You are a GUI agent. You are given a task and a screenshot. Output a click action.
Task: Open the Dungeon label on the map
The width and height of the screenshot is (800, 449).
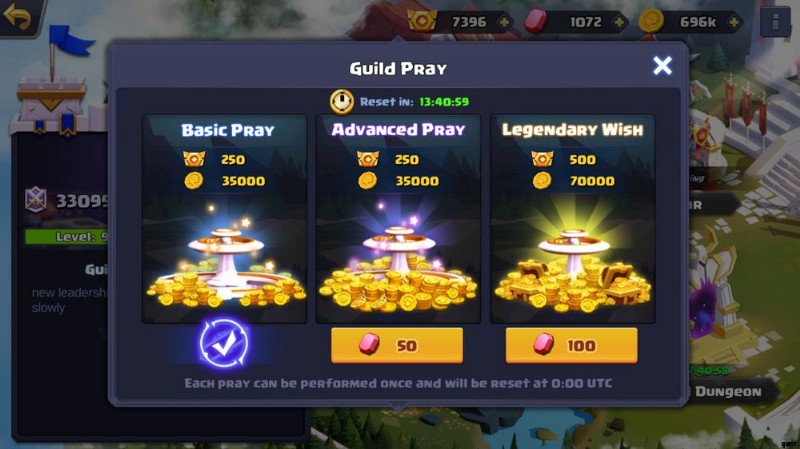pos(728,392)
